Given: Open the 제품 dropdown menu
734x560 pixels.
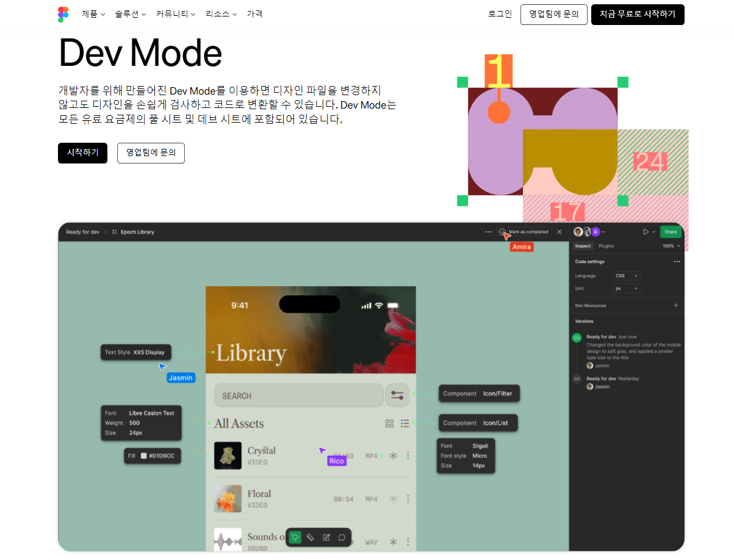Looking at the screenshot, I should 93,14.
